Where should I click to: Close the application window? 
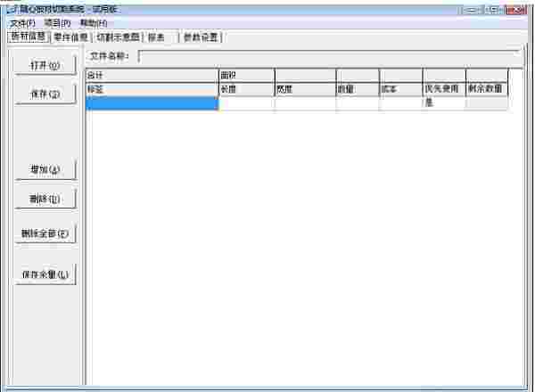pos(517,10)
